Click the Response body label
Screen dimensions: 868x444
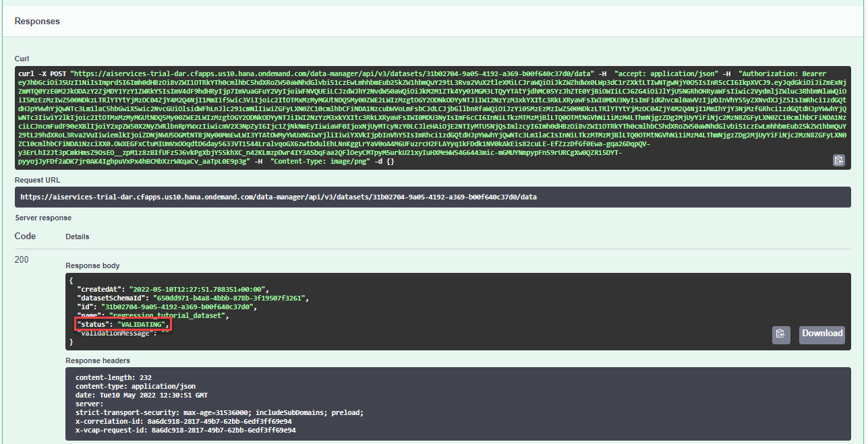(94, 266)
